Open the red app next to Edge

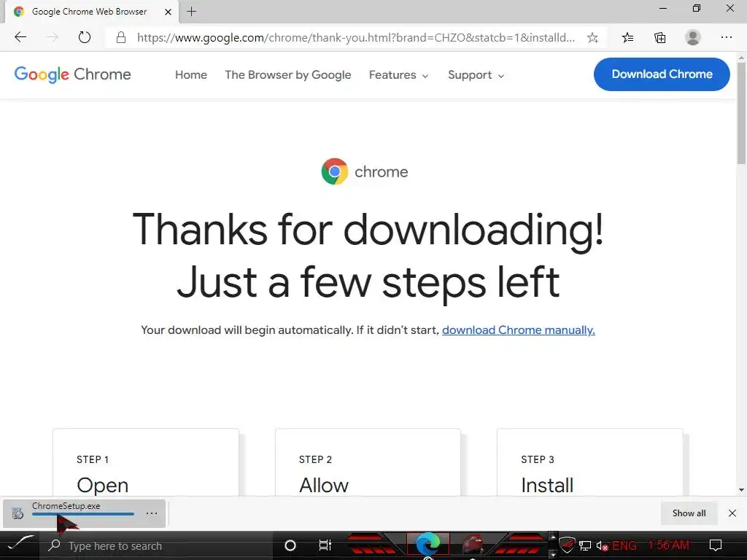click(473, 545)
